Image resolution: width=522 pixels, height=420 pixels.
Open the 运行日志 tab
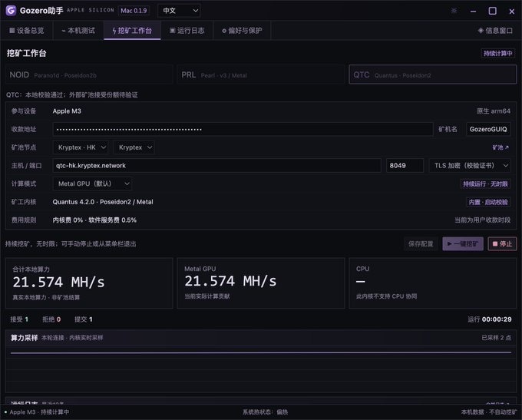[x=187, y=31]
